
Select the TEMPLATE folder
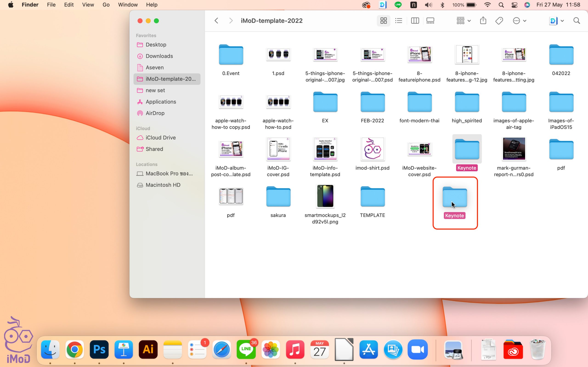372,197
